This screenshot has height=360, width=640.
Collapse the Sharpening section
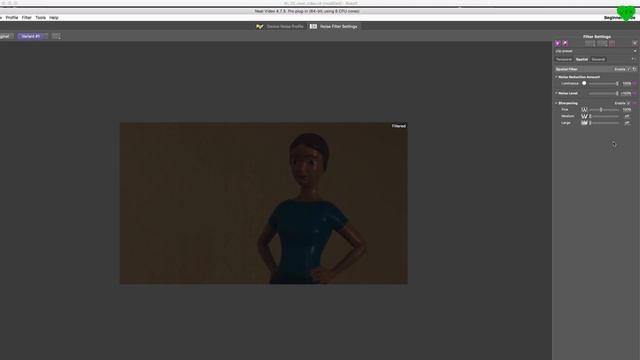point(556,103)
